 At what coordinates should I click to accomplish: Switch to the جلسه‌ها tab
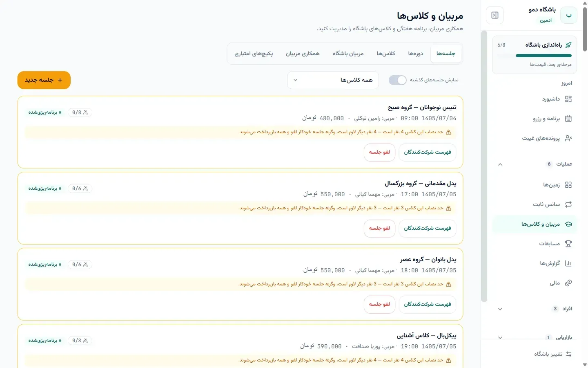click(x=446, y=54)
